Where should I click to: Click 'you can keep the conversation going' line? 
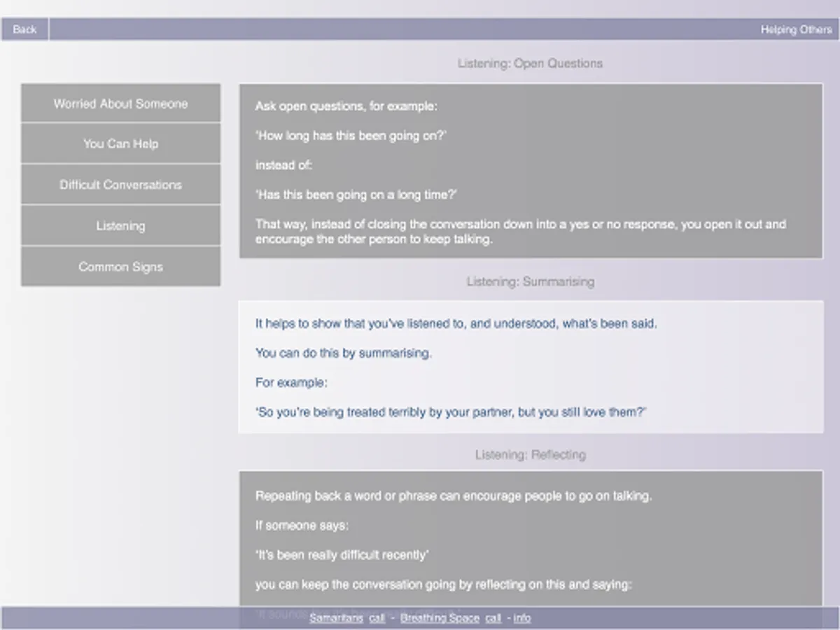coord(443,584)
